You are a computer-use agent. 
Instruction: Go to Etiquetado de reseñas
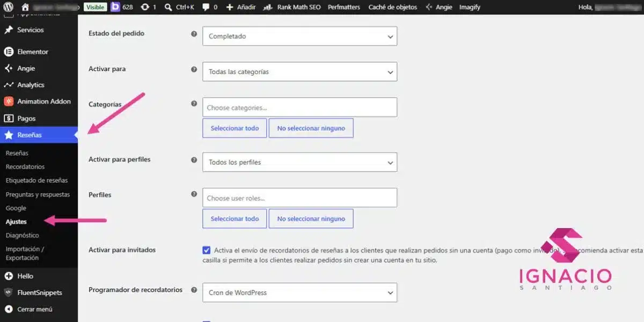click(36, 181)
